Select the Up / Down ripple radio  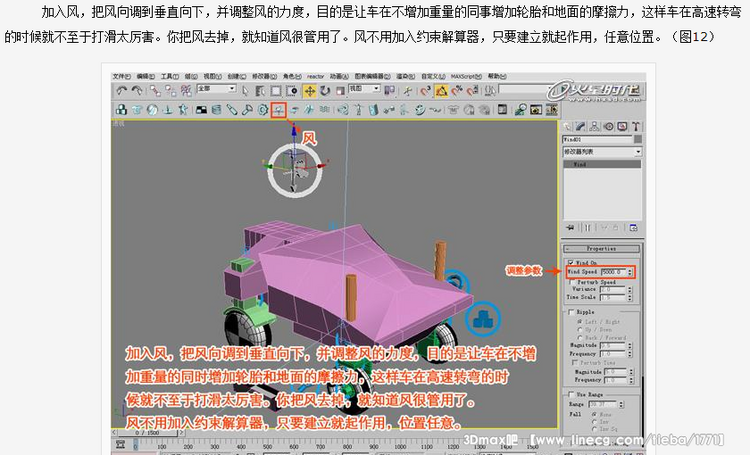(x=580, y=330)
